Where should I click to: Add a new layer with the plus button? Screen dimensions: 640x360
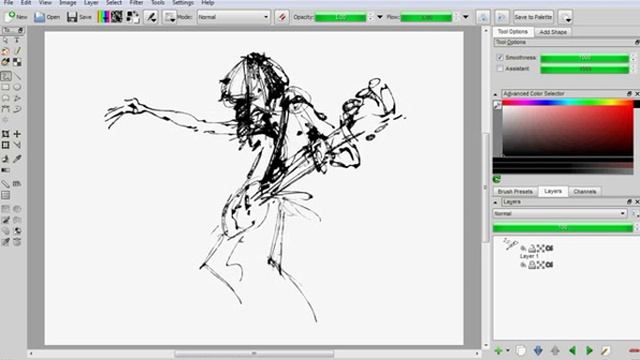coord(498,350)
